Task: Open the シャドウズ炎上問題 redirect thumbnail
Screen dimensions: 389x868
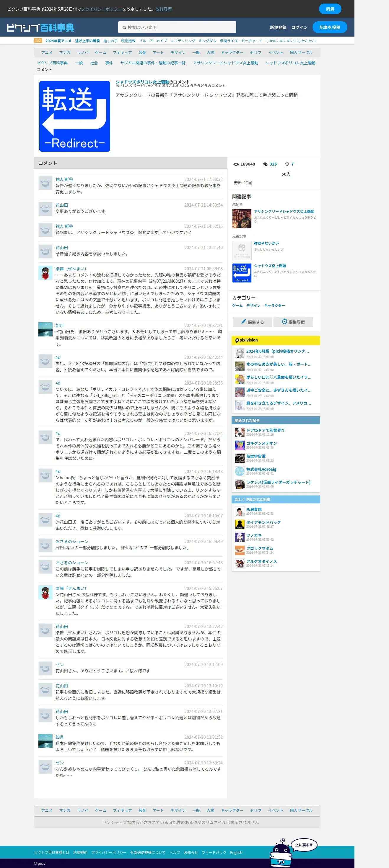Action: coord(242,273)
